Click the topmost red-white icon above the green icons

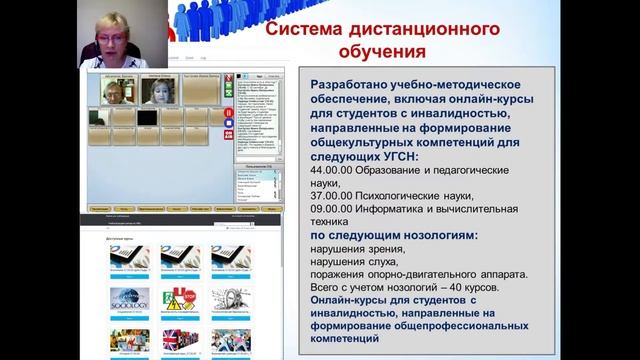click(x=229, y=78)
